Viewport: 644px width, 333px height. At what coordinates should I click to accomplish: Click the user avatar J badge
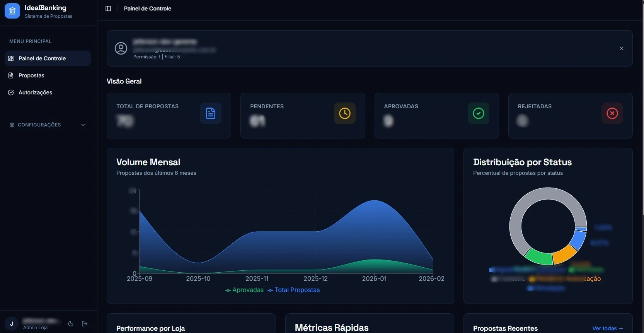point(12,324)
